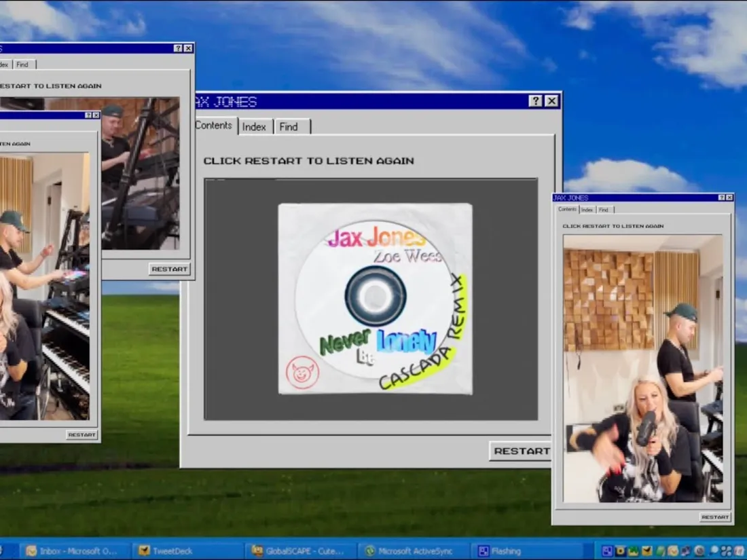
Task: Open Find tab in the right window
Action: 604,210
